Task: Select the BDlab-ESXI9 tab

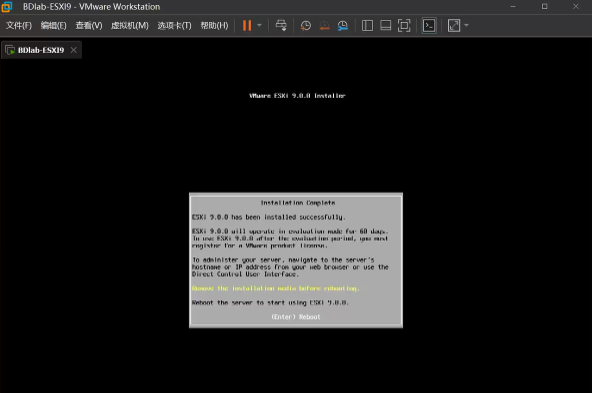Action: tap(41, 50)
